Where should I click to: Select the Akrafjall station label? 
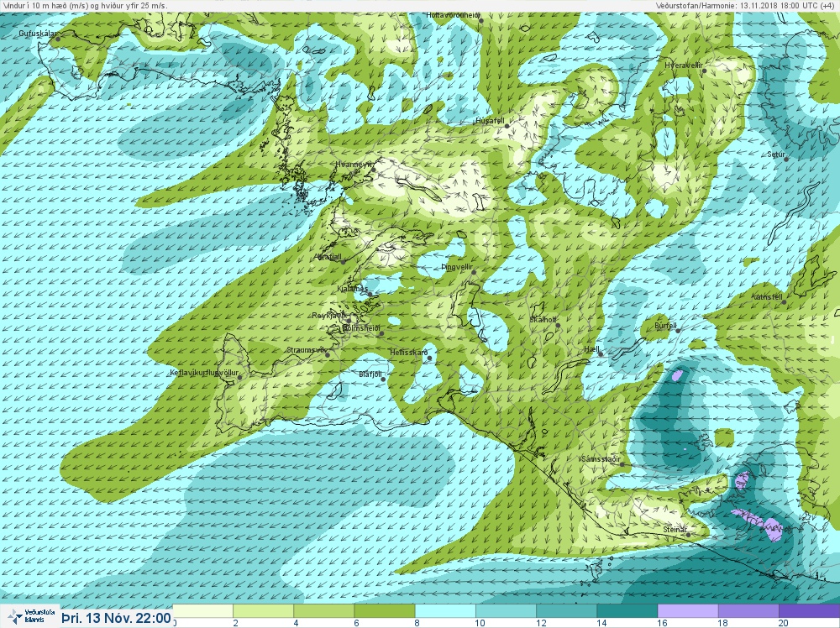pos(328,257)
